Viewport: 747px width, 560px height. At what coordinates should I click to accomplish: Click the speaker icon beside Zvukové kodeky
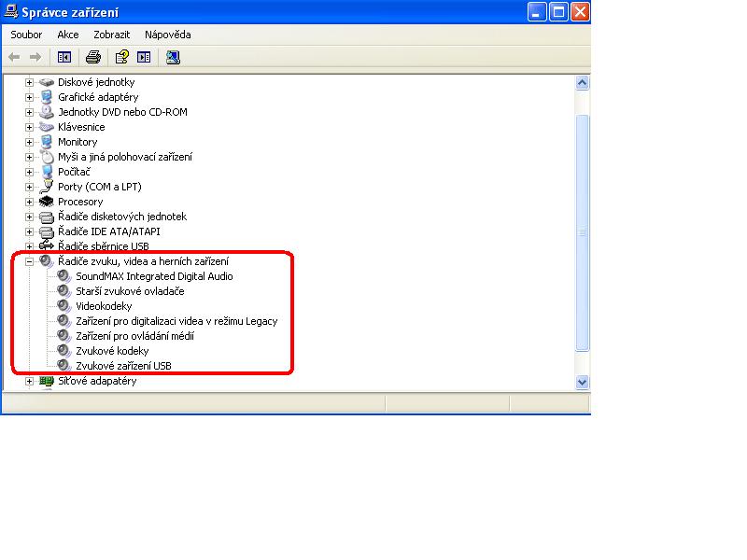coord(63,351)
